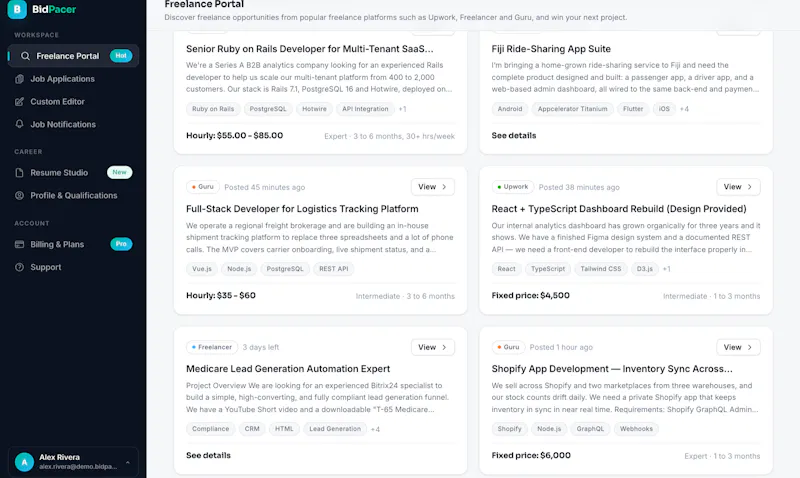This screenshot has height=478, width=800.
Task: View the React TypeScript Dashboard Rebuild job
Action: [x=738, y=187]
